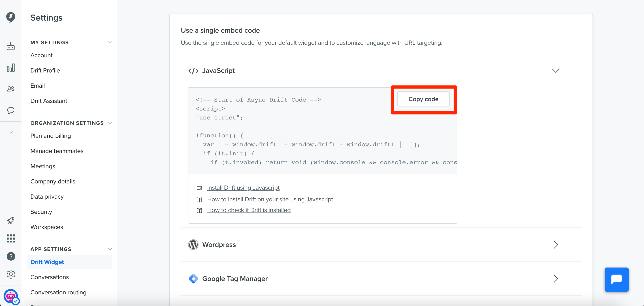
Task: Open the app grid icon
Action: (x=11, y=238)
